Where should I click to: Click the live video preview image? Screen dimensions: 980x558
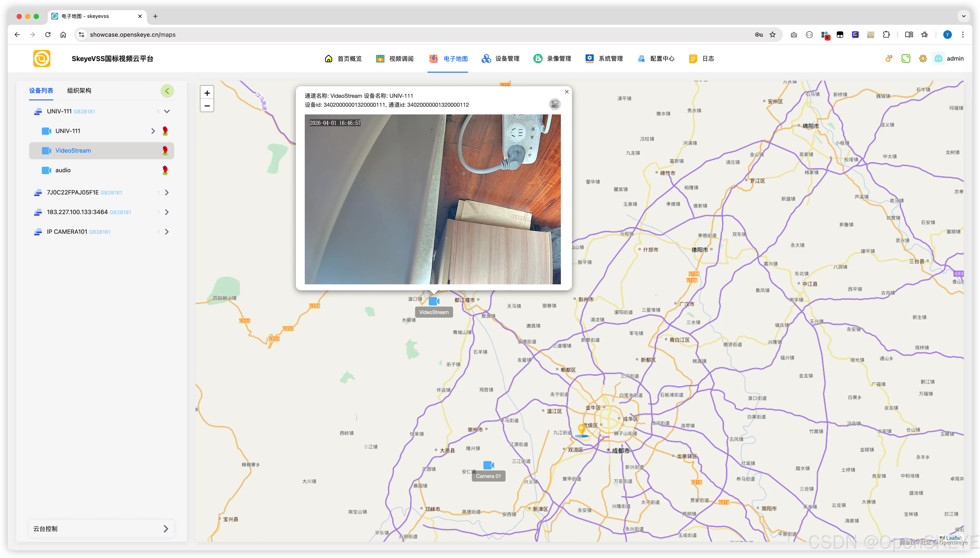[x=433, y=199]
